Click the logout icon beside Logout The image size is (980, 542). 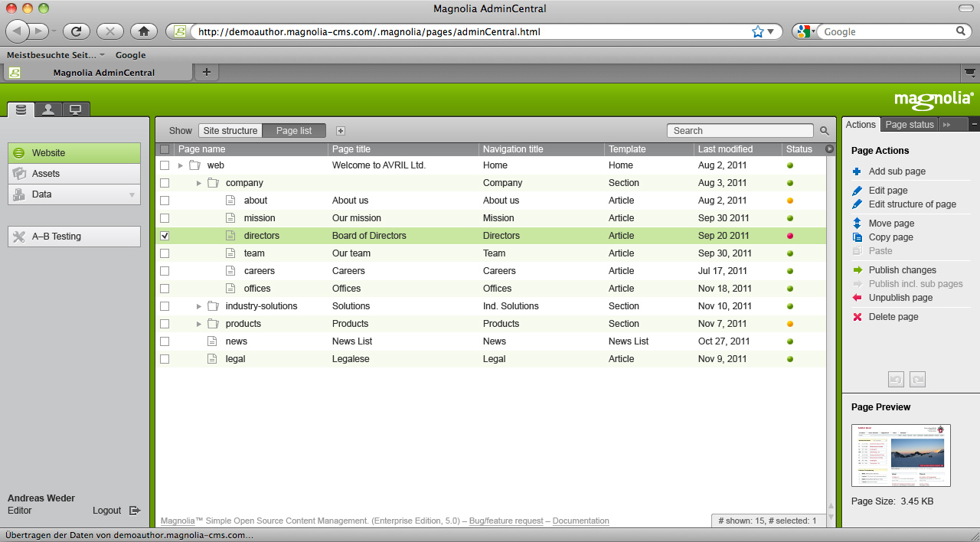click(135, 511)
